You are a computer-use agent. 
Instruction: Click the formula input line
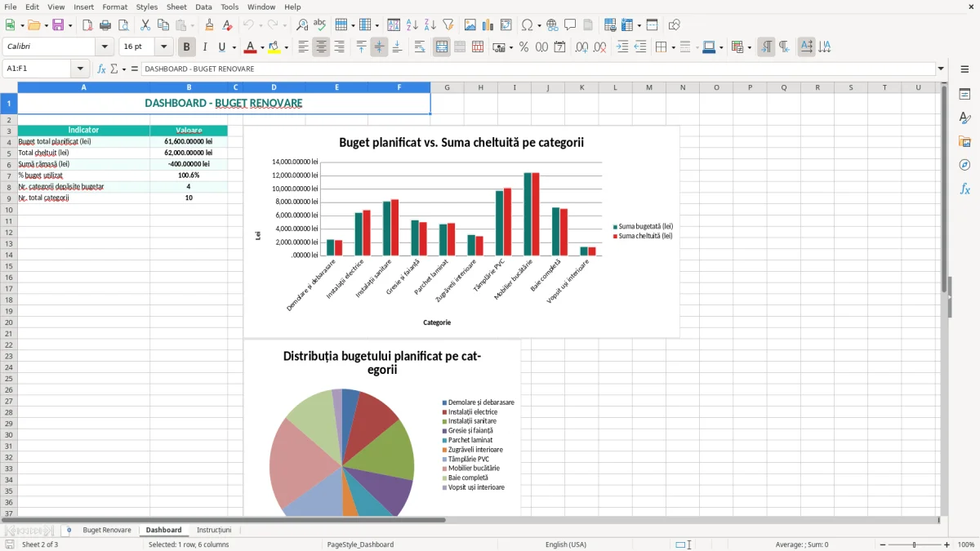tap(537, 69)
